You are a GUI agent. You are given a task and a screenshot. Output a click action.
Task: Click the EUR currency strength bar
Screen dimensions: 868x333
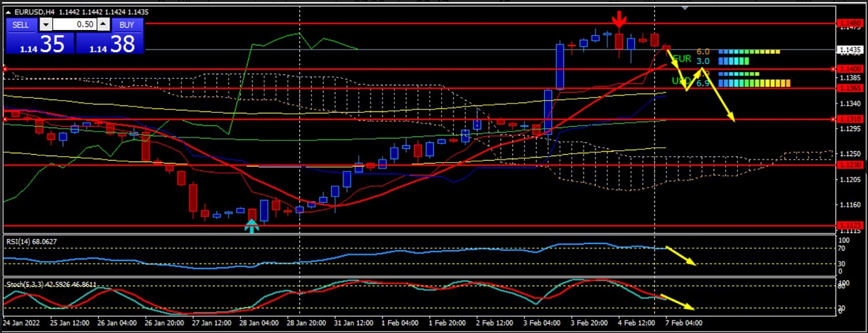click(x=748, y=51)
